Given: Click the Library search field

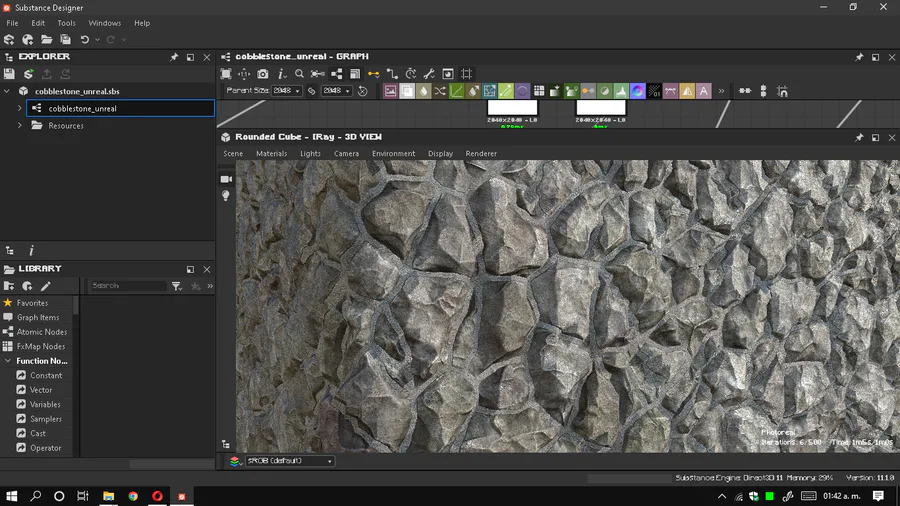Looking at the screenshot, I should 127,286.
